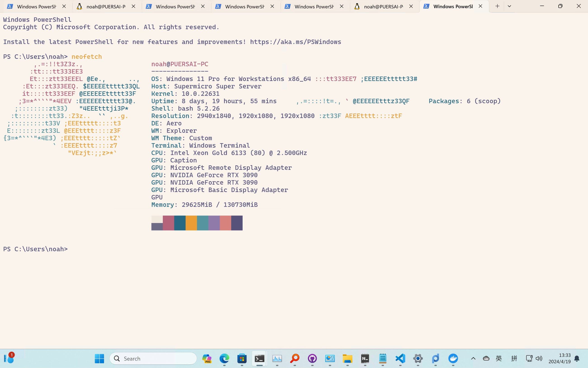This screenshot has height=368, width=588.
Task: Click the bottom PS C:\Users\noah> prompt
Action: pos(36,249)
